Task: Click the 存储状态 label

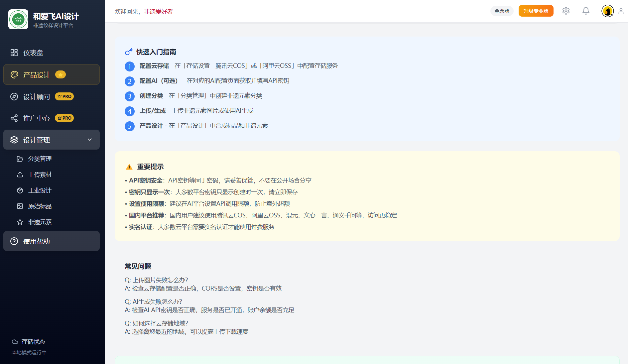Action: pyautogui.click(x=33, y=342)
